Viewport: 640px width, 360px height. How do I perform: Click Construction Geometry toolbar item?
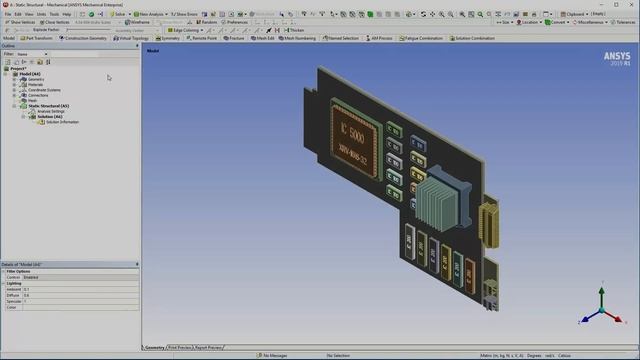[83, 38]
